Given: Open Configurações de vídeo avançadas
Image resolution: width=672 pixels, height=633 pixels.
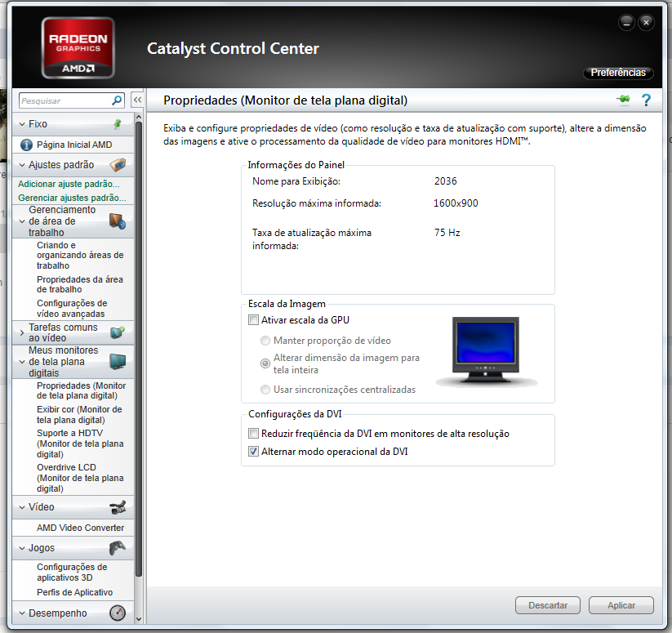Looking at the screenshot, I should pos(72,309).
